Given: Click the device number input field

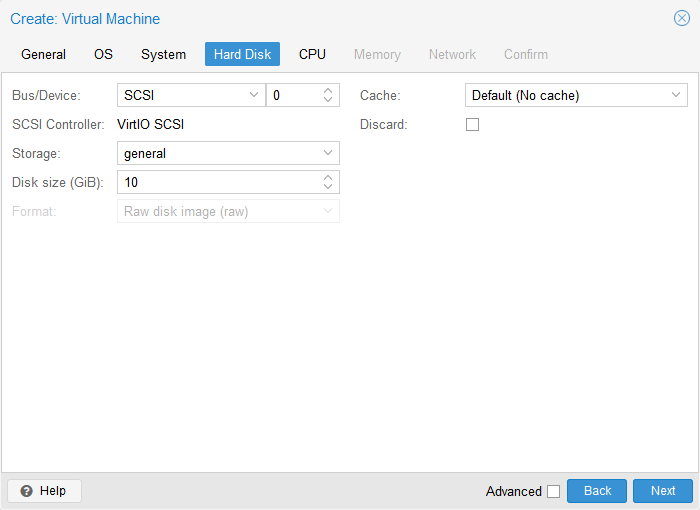Looking at the screenshot, I should [292, 96].
